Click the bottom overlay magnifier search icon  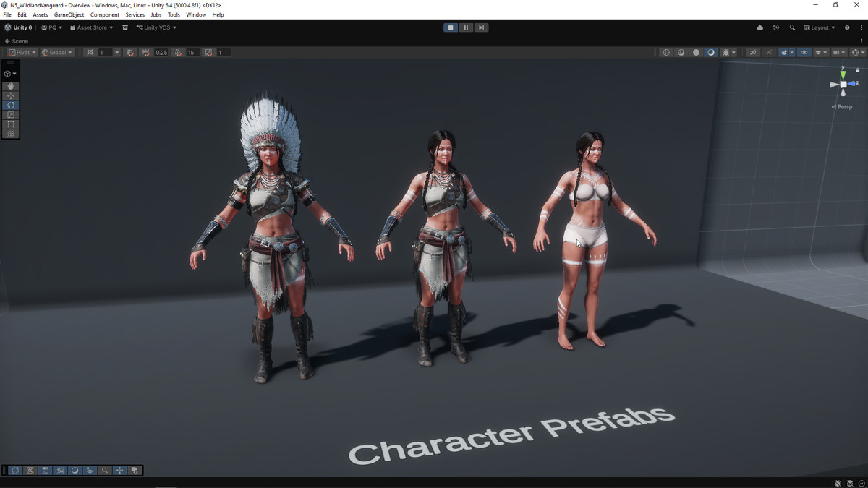(x=105, y=471)
